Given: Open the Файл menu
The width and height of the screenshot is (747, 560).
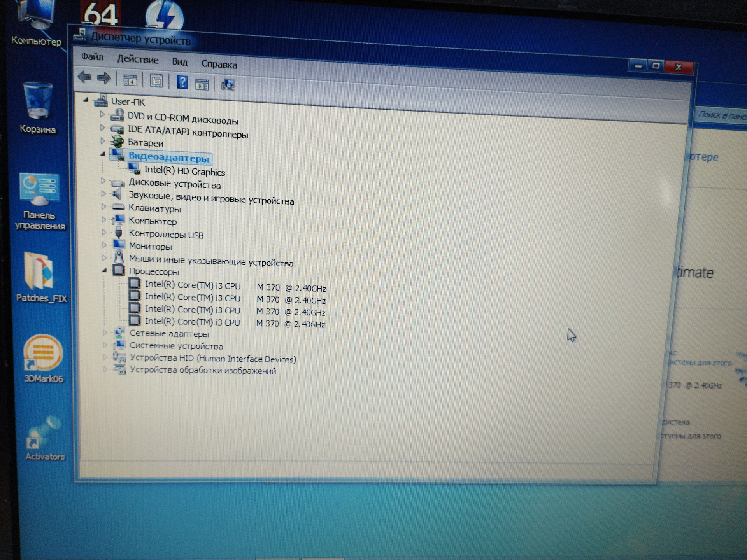Looking at the screenshot, I should pyautogui.click(x=92, y=57).
